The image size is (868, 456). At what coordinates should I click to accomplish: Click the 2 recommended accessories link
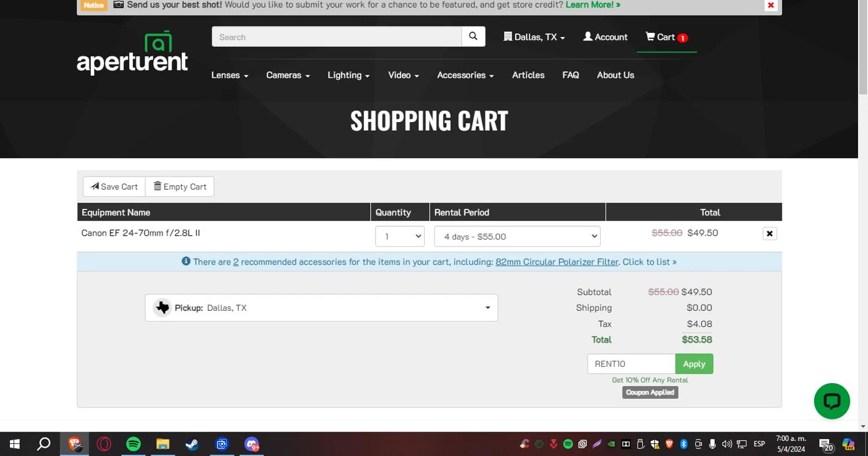(236, 262)
